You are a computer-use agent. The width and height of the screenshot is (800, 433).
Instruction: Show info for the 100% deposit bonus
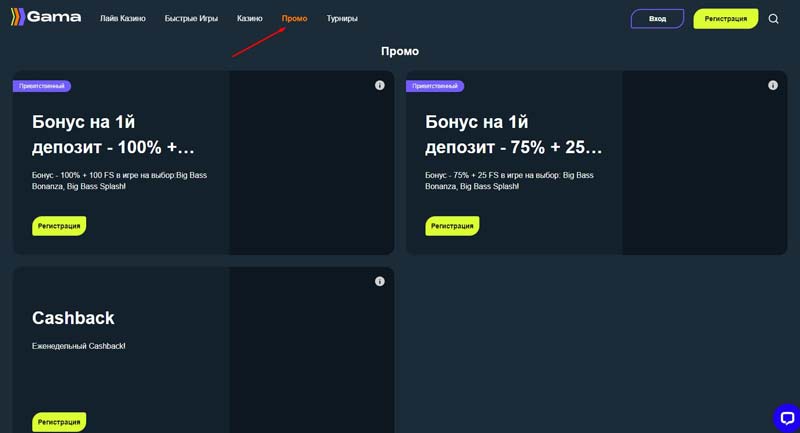click(380, 86)
